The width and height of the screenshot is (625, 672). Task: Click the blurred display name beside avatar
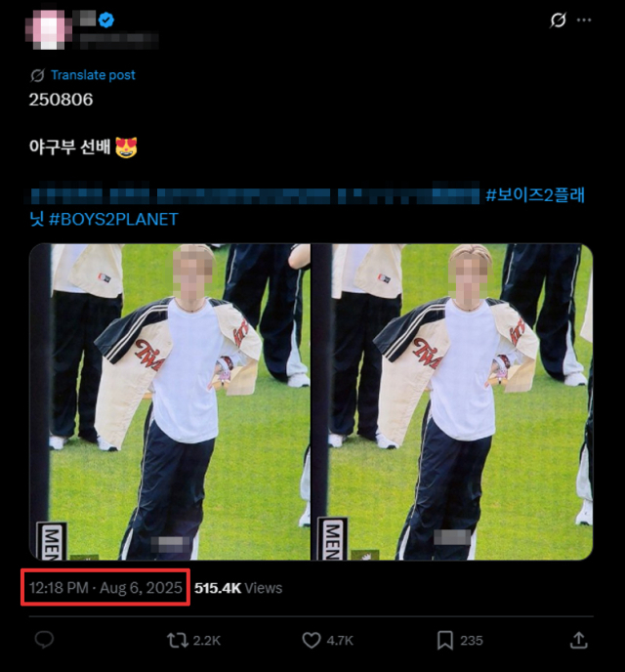pyautogui.click(x=84, y=19)
